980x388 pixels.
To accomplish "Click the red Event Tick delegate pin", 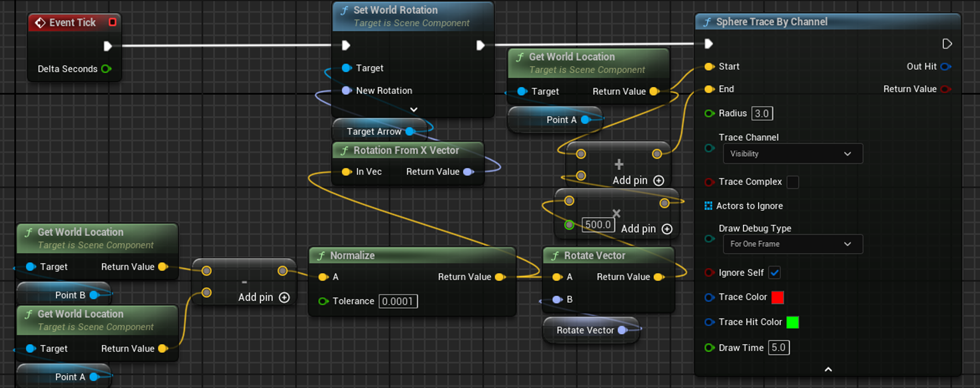I will pyautogui.click(x=113, y=22).
